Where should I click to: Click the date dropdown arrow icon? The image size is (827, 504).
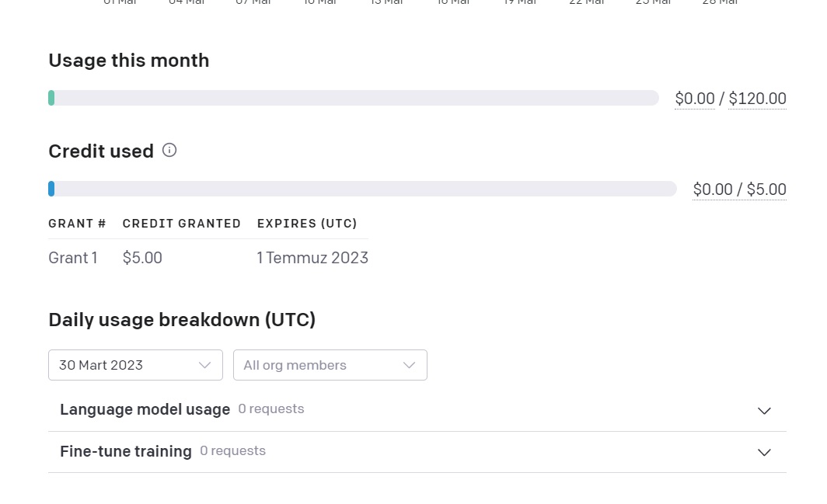pyautogui.click(x=204, y=365)
